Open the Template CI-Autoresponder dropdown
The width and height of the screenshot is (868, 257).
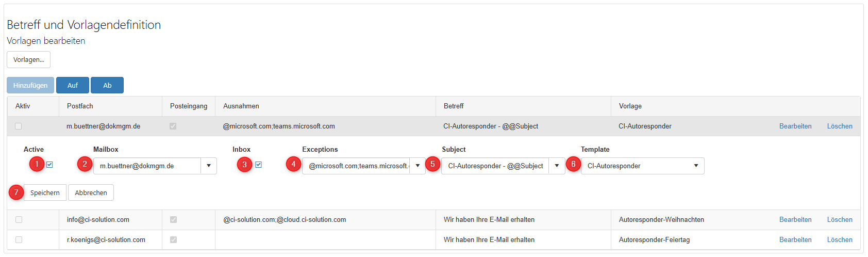tap(642, 166)
